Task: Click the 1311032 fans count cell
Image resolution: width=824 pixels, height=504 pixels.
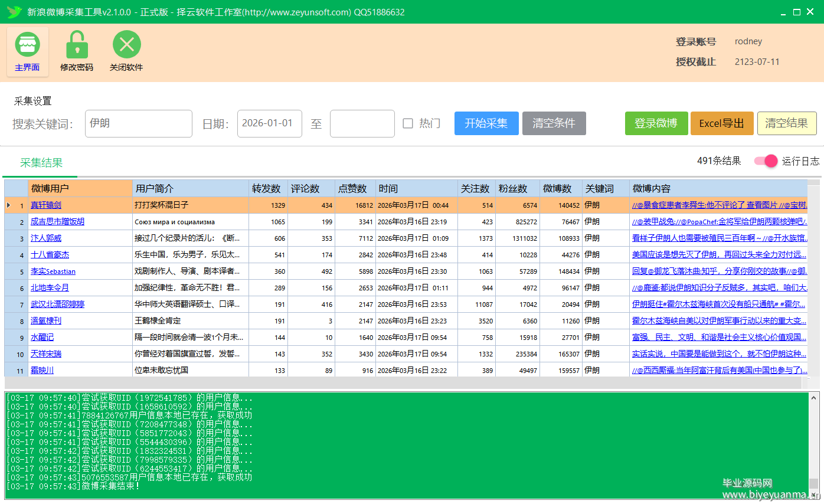Action: [518, 238]
